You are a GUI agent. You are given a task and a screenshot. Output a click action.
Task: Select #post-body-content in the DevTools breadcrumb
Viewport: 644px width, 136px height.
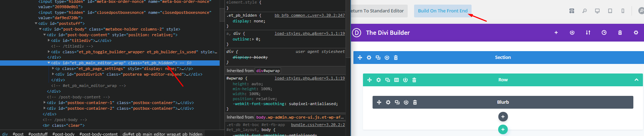pos(98,134)
